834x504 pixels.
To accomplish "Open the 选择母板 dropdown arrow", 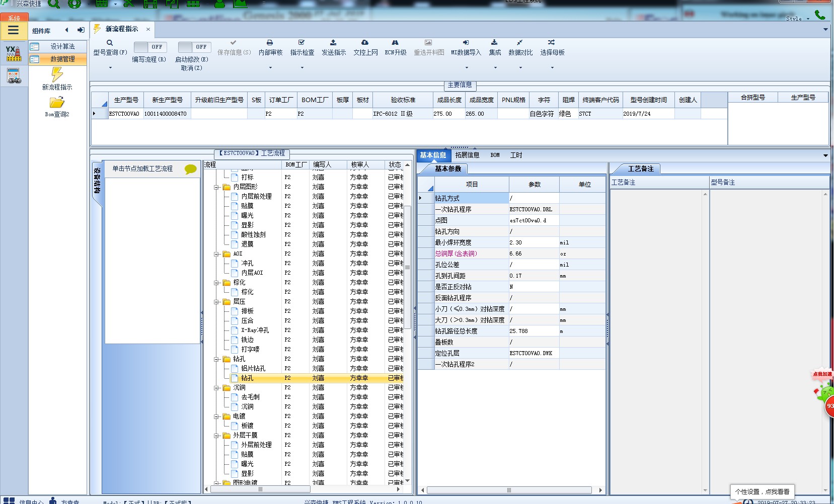I will [552, 67].
